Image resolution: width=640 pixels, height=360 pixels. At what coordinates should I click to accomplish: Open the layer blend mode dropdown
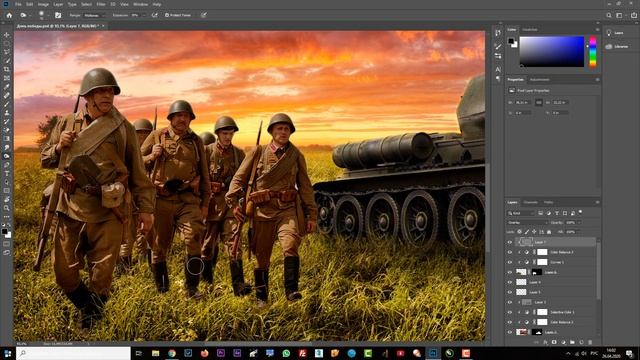click(527, 222)
